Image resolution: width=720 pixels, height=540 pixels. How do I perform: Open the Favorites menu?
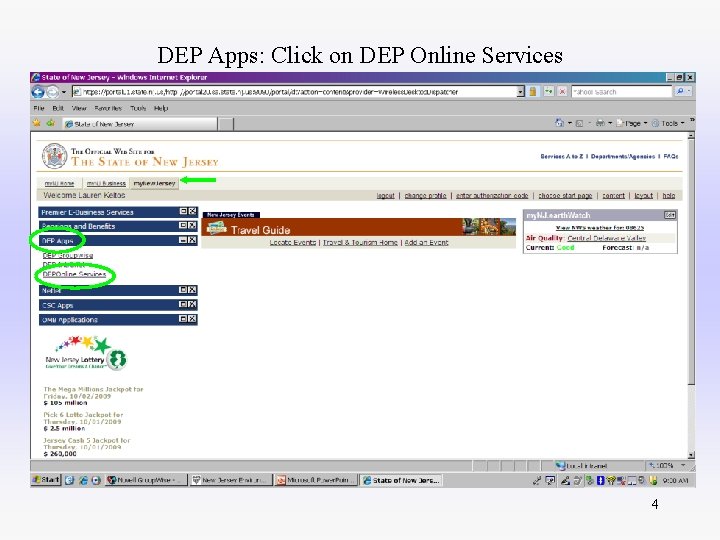108,108
